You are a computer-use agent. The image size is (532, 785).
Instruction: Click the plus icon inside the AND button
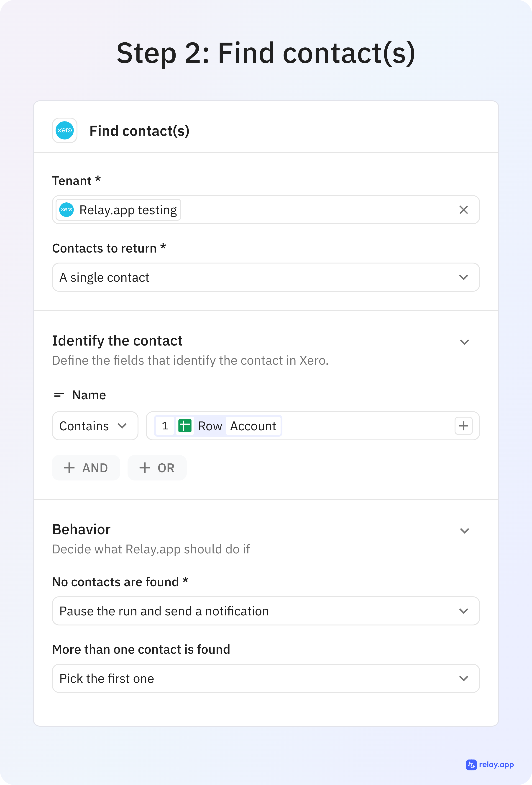tap(69, 468)
